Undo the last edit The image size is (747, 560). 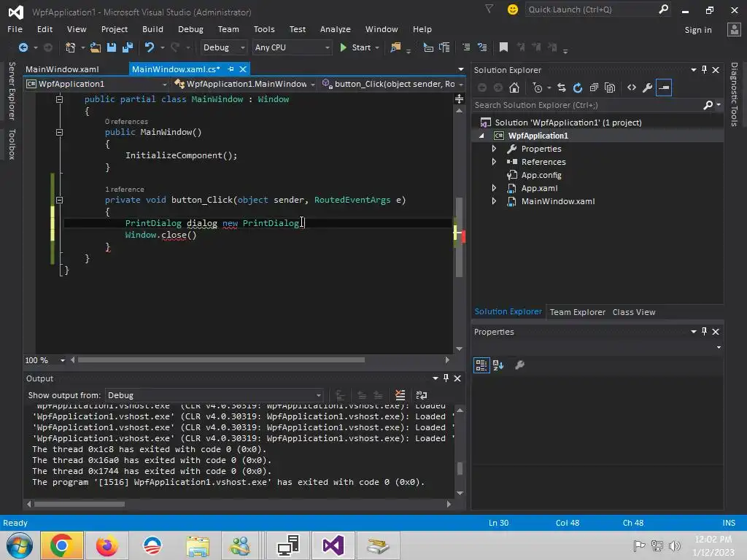tap(149, 47)
